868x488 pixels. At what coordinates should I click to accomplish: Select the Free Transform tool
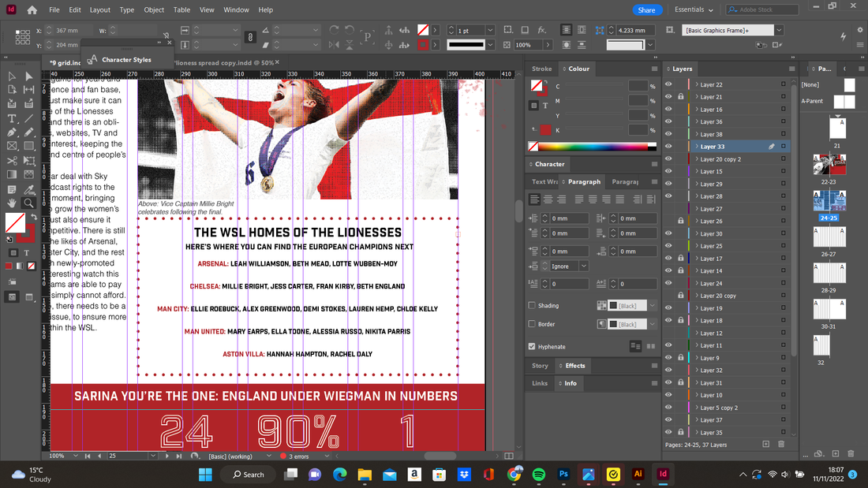28,161
